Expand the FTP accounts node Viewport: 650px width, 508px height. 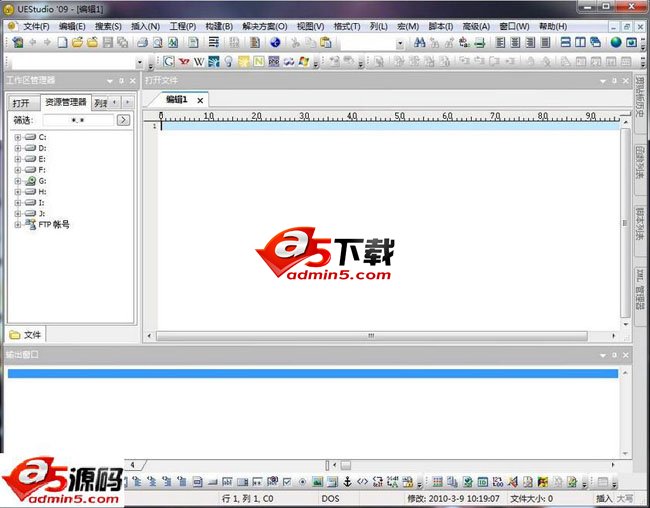(x=17, y=224)
